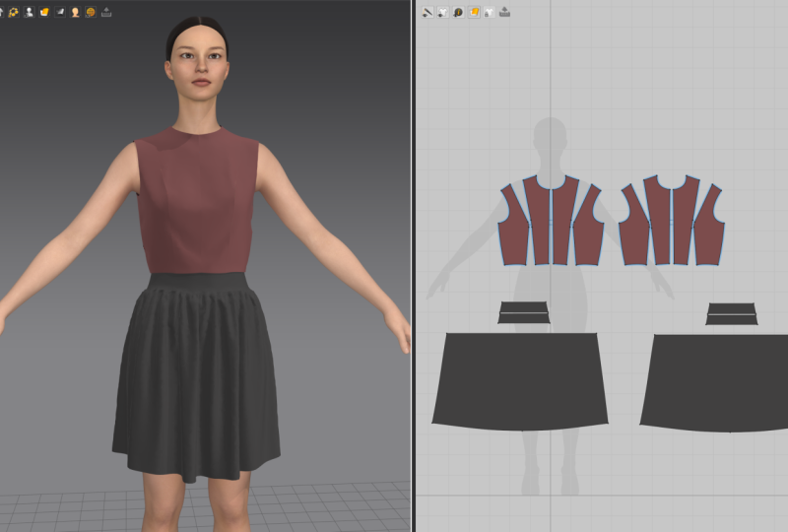Click orange globe icon in 3D toolbar
The height and width of the screenshot is (532, 788).
(91, 12)
